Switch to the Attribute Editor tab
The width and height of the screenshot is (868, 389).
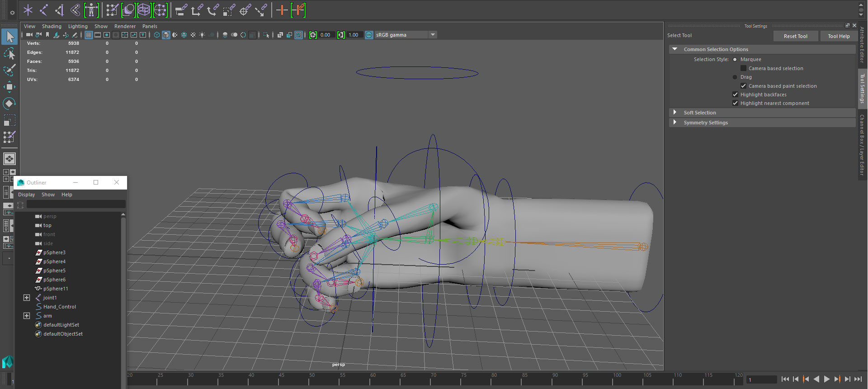pyautogui.click(x=862, y=44)
